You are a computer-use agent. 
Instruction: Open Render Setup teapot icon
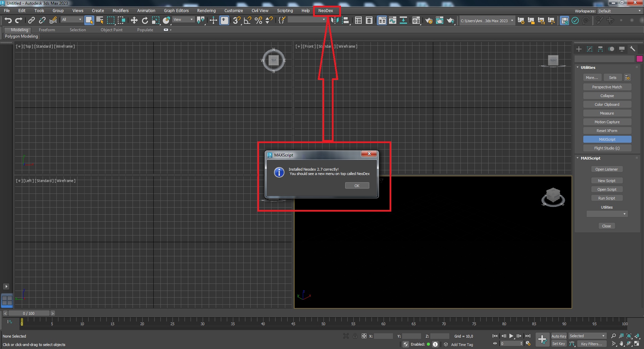(429, 20)
